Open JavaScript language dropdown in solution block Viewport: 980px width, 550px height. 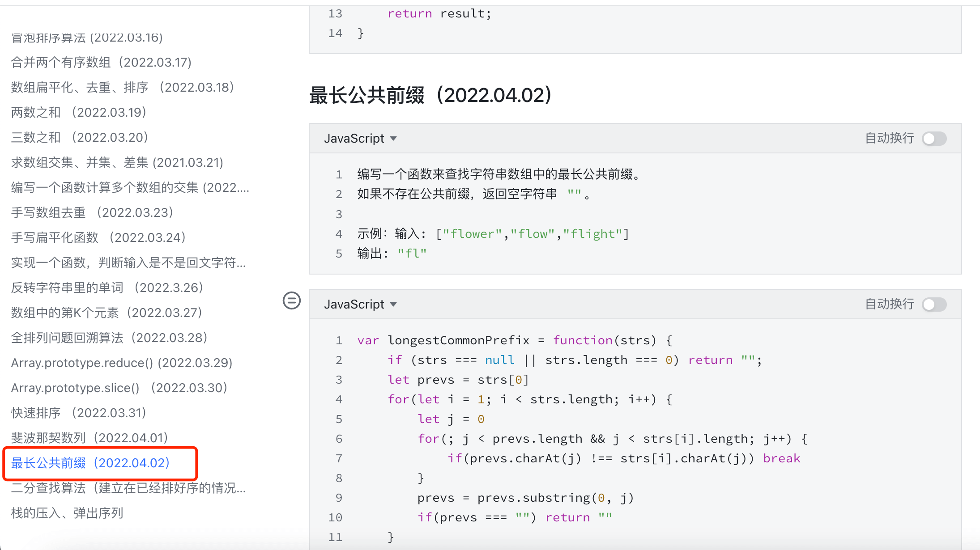pos(360,305)
